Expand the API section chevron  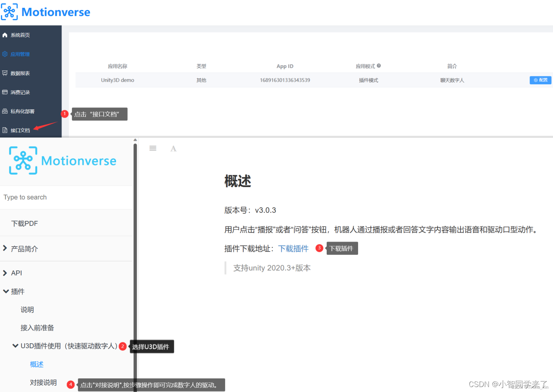coord(5,273)
